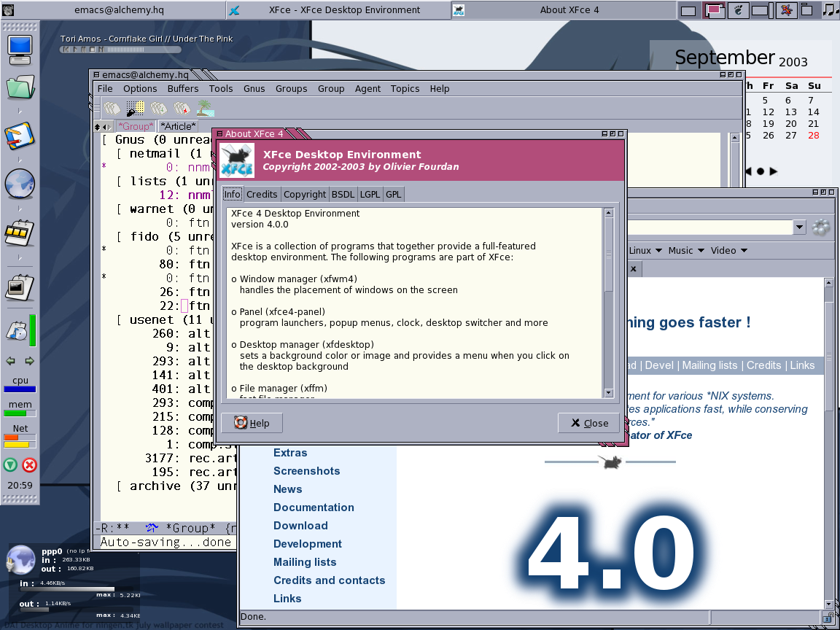Open the Screenshots link on XFce website
The image size is (840, 630).
[x=306, y=471]
